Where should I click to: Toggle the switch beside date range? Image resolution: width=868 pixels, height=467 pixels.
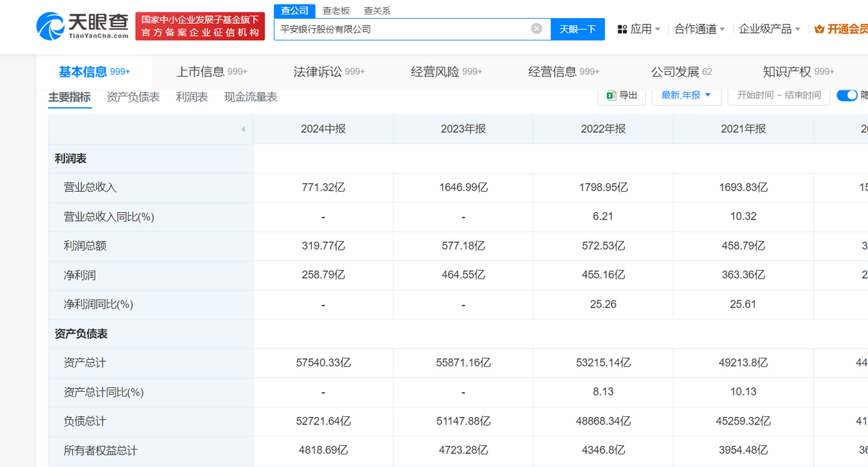tap(847, 95)
